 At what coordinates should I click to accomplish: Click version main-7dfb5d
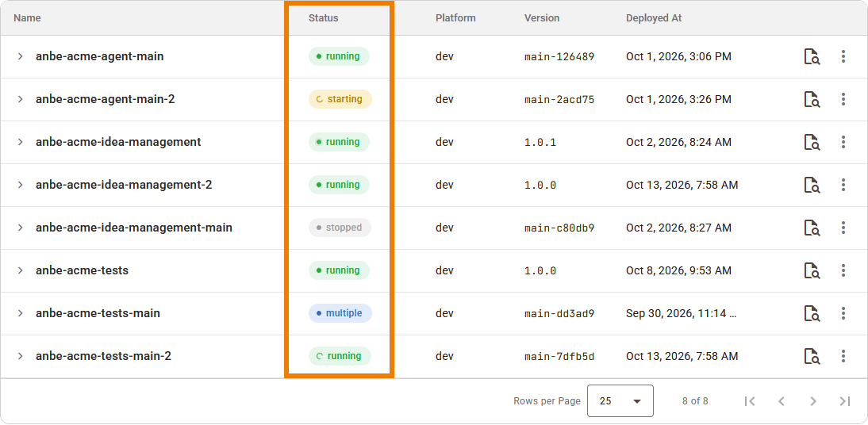coord(559,356)
